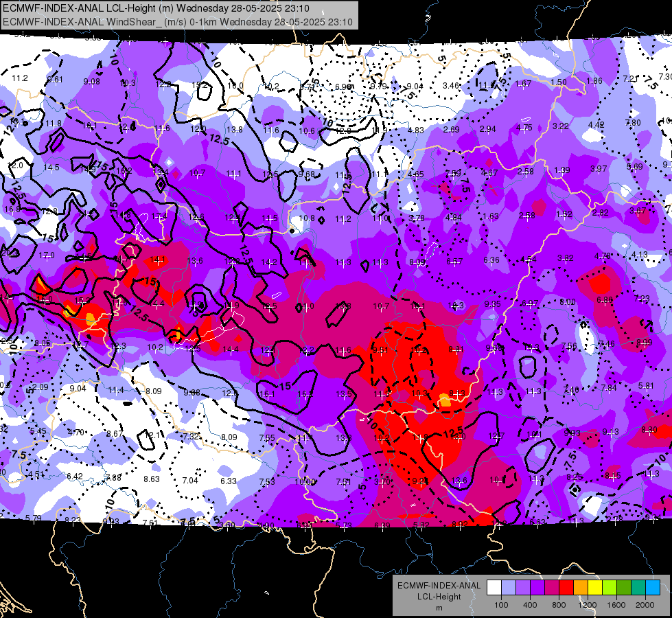Click the wind shear value 1.67

pyautogui.click(x=523, y=84)
